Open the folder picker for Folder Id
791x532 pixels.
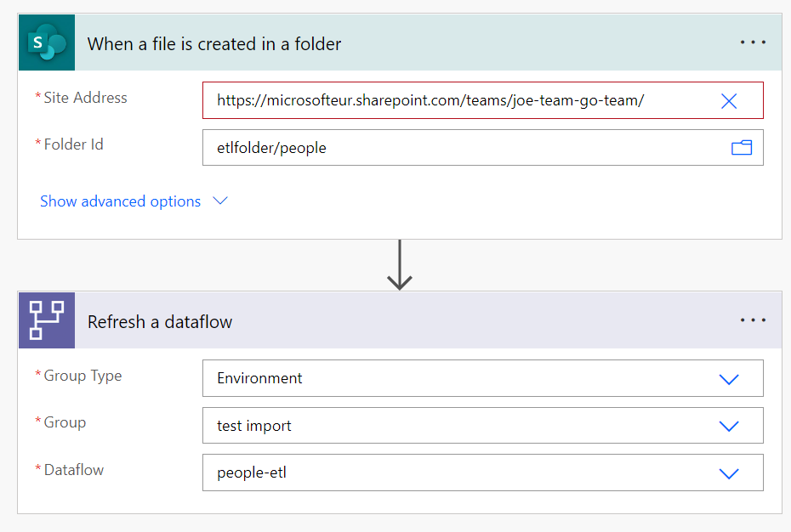pos(742,148)
